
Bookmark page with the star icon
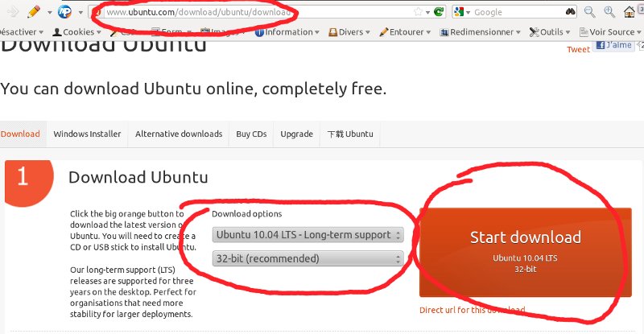tap(418, 12)
